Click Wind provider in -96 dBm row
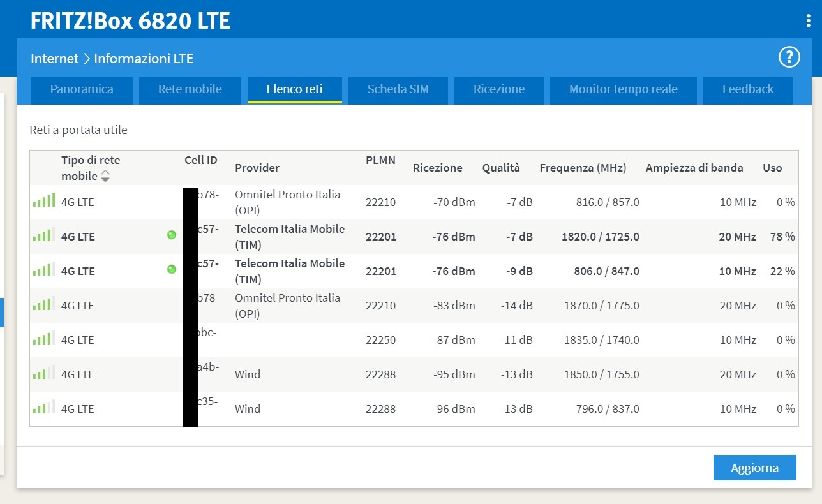 (x=248, y=409)
